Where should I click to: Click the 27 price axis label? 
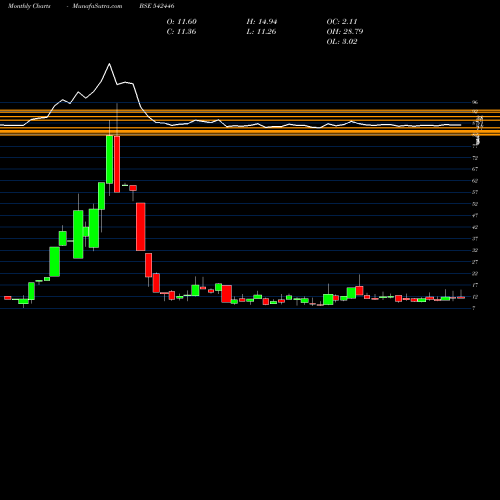(475, 262)
